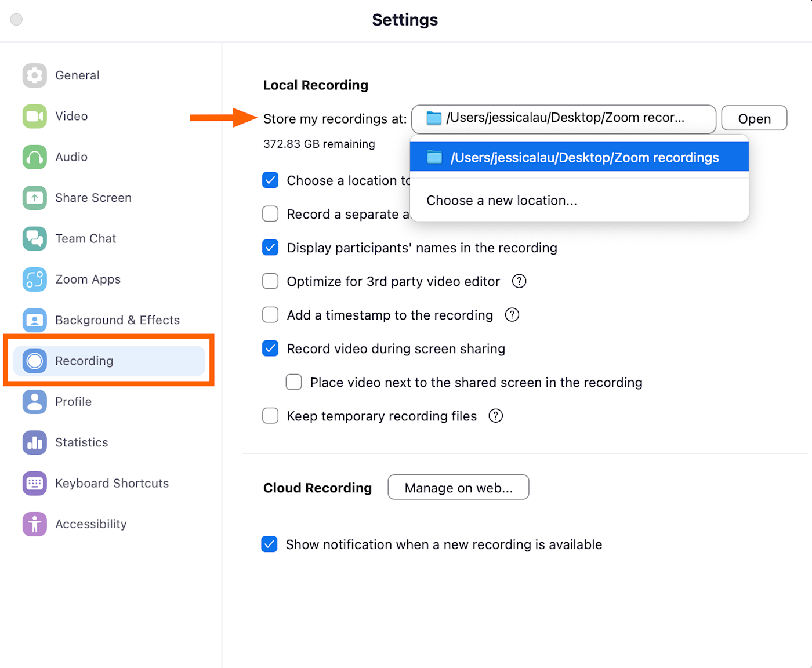Click the Background & Effects icon
The height and width of the screenshot is (668, 812).
[x=35, y=320]
